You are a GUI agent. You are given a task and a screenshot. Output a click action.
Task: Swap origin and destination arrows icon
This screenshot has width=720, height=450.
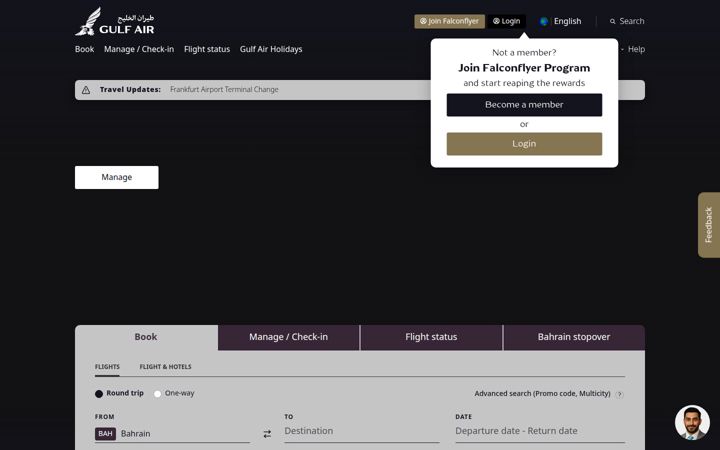click(267, 433)
